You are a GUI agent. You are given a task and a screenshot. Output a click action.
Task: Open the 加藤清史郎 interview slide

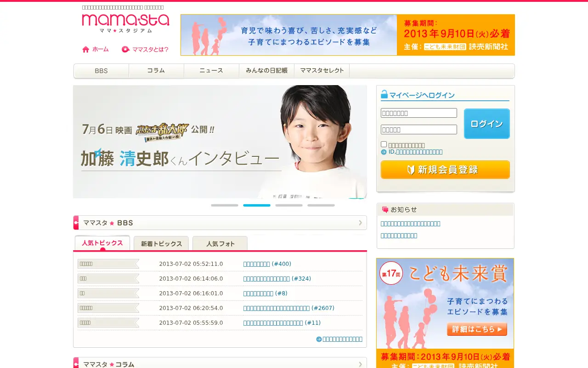point(220,142)
